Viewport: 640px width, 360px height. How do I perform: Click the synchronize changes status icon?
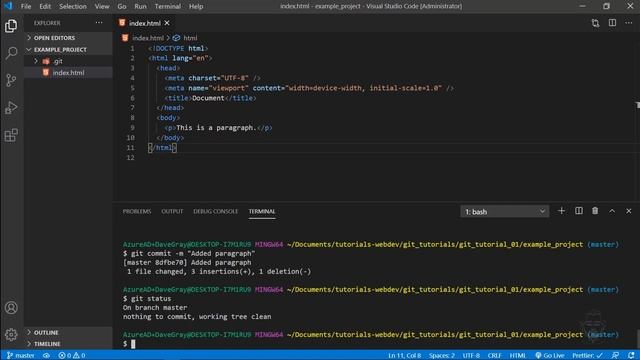[47, 356]
